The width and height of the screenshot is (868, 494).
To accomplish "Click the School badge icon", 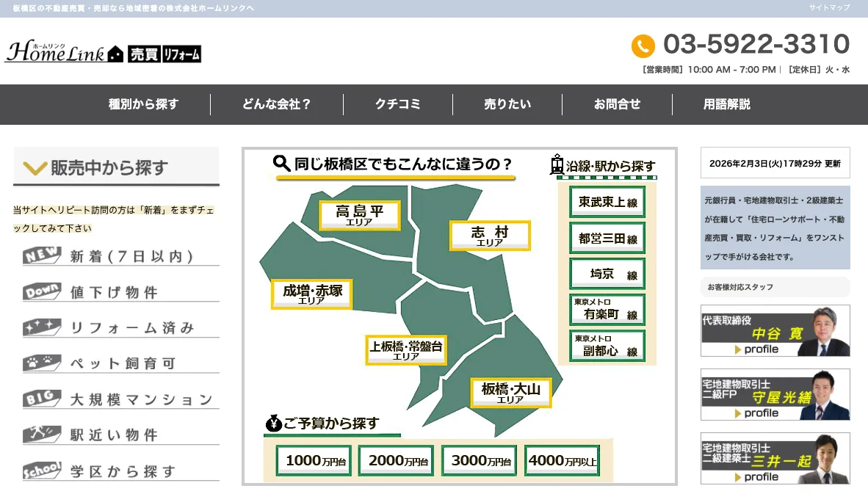I will [42, 471].
